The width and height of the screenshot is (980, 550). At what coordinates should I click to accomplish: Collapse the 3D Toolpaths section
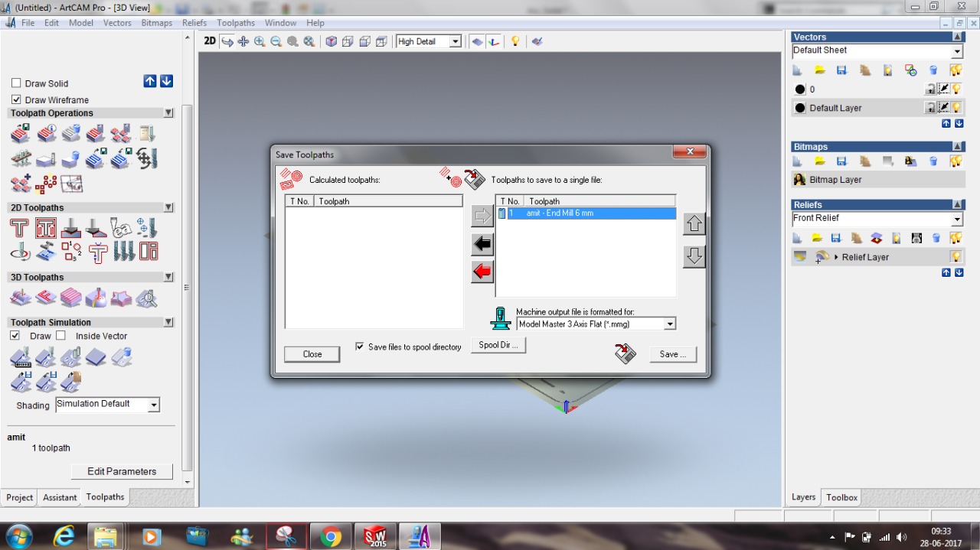[x=168, y=277]
